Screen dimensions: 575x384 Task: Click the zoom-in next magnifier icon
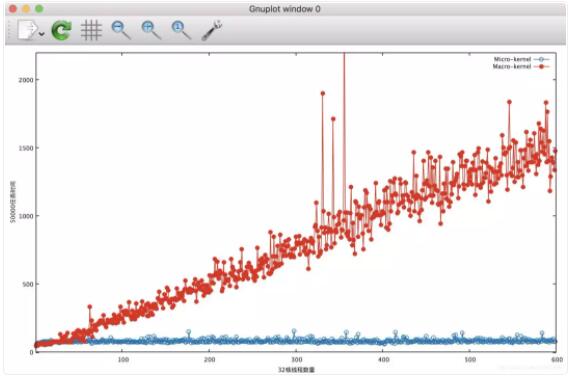click(151, 30)
